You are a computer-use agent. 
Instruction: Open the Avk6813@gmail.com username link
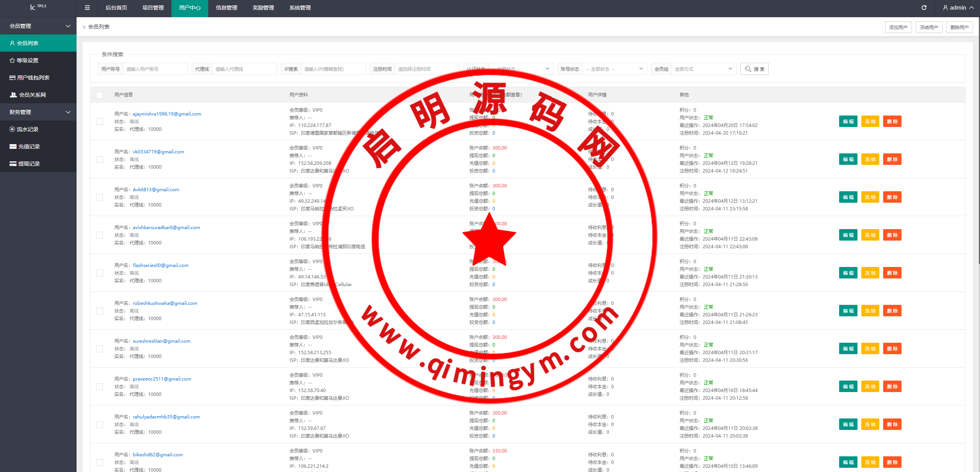point(156,189)
